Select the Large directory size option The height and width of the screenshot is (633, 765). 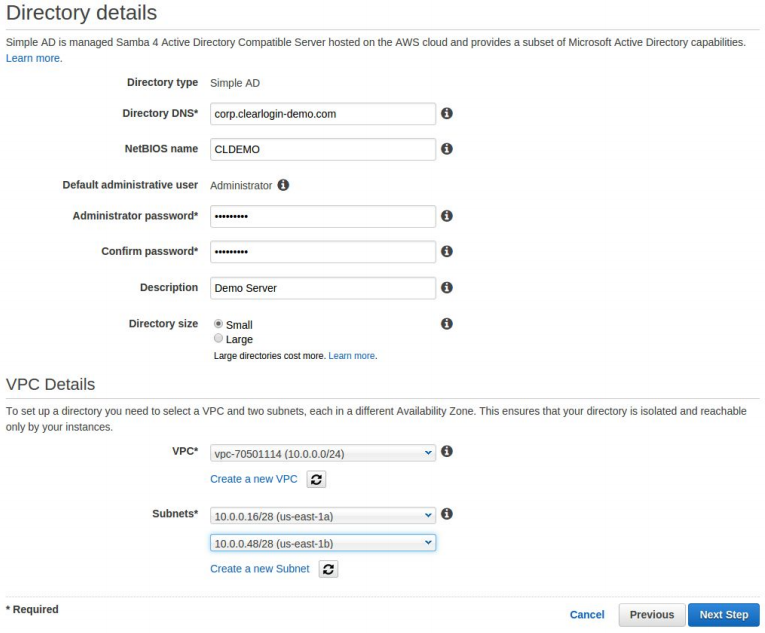tap(218, 339)
